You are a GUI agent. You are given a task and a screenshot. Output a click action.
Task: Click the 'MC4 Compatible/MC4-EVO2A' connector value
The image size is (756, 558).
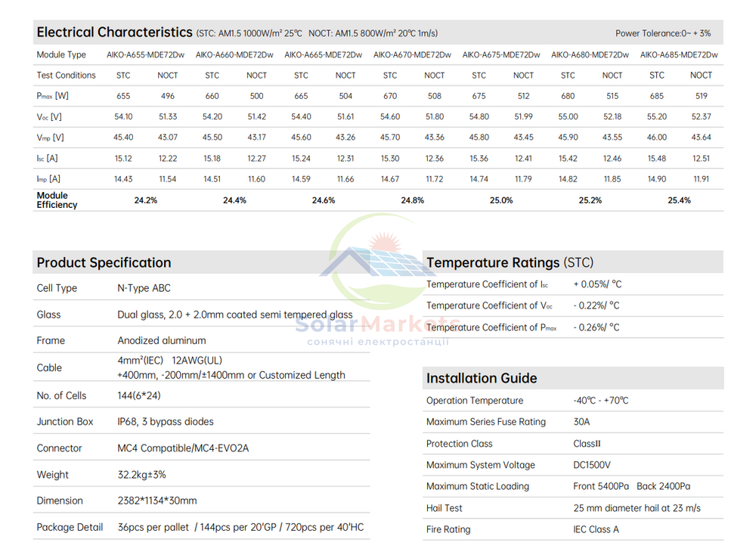click(183, 448)
